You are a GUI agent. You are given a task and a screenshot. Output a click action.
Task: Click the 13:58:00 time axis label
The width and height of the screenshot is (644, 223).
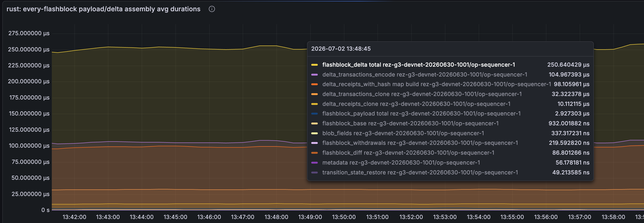(x=613, y=217)
